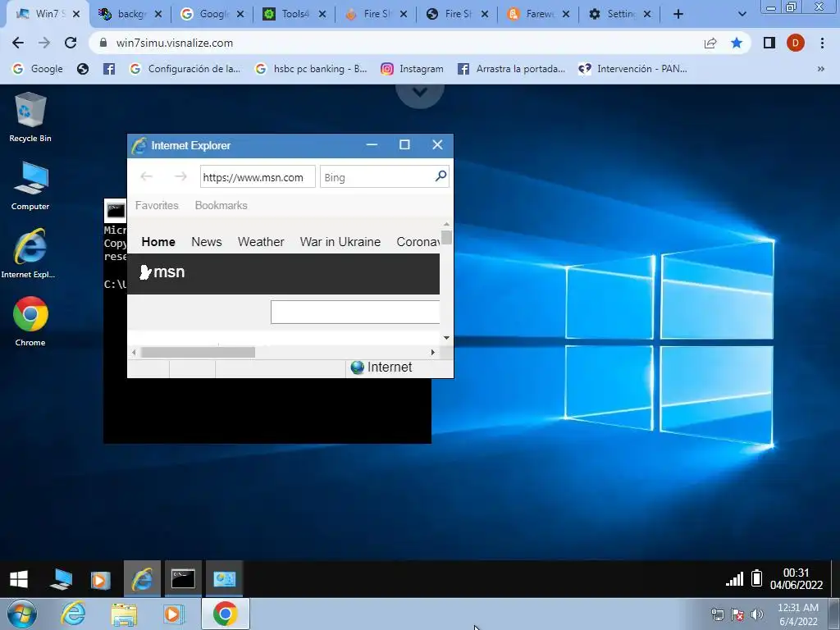This screenshot has height=630, width=840.
Task: Click horizontal scrollbar thumb in Internet Explorer
Action: pos(198,352)
